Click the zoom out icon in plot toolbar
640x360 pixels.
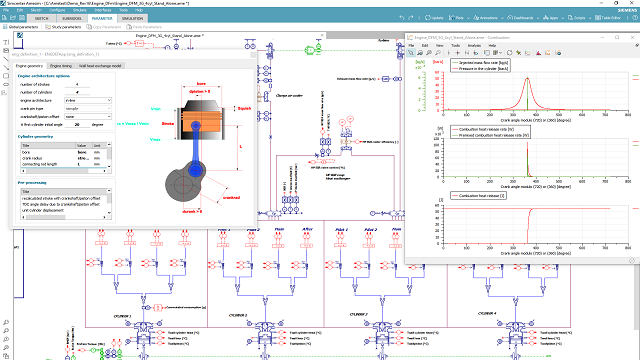click(x=438, y=53)
